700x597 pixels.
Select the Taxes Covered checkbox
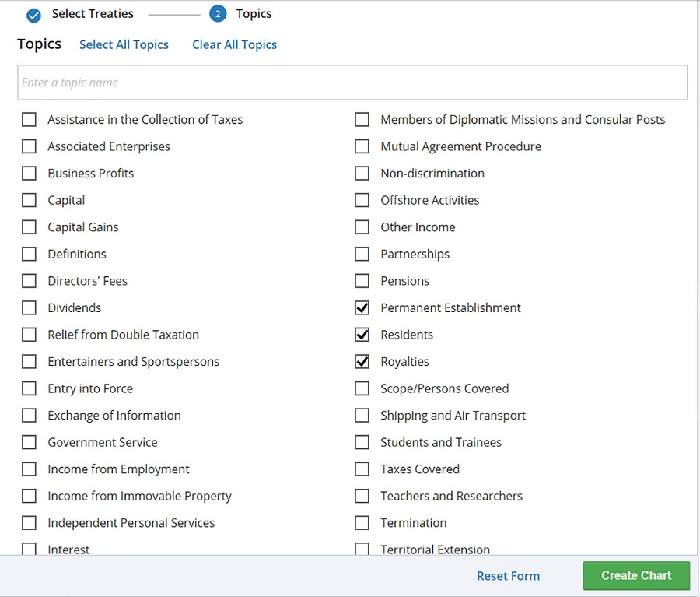click(362, 469)
